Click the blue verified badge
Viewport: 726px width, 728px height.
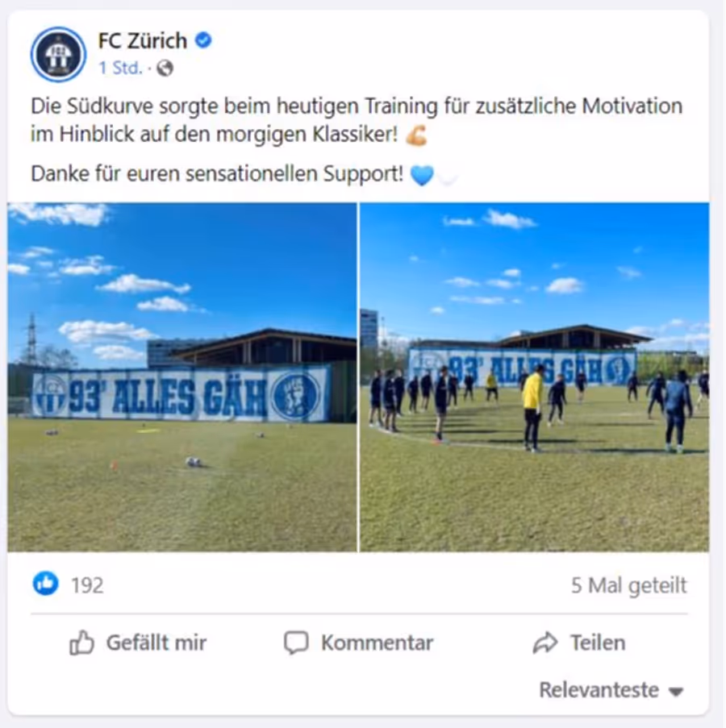(203, 40)
